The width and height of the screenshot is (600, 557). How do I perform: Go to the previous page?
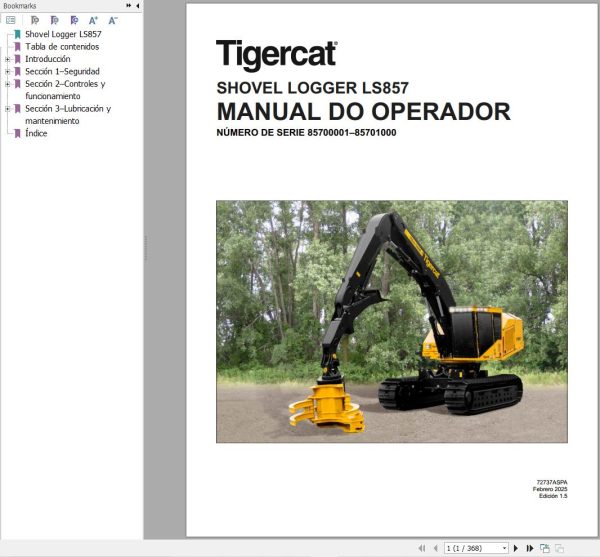click(x=435, y=548)
